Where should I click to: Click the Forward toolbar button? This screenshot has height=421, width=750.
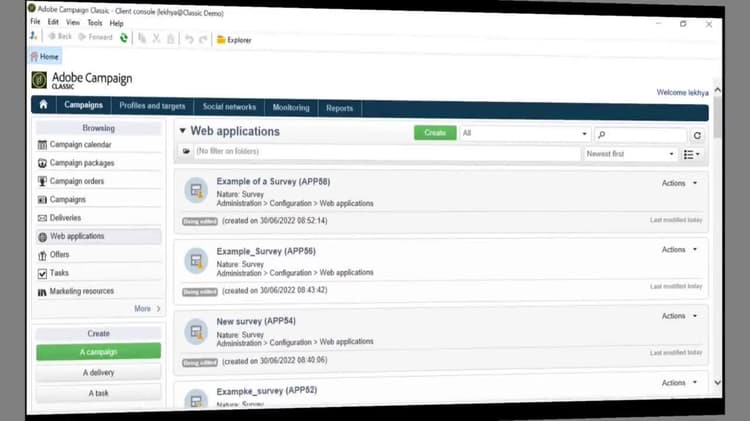95,37
